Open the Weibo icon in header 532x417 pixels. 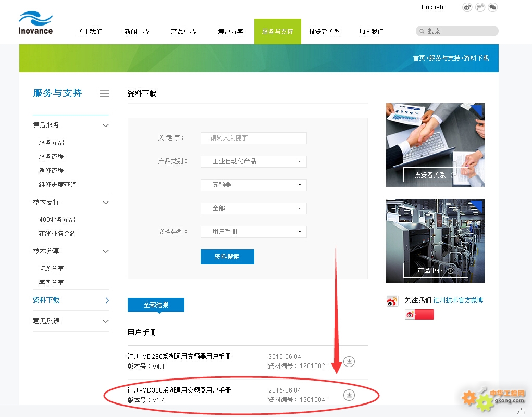[467, 7]
